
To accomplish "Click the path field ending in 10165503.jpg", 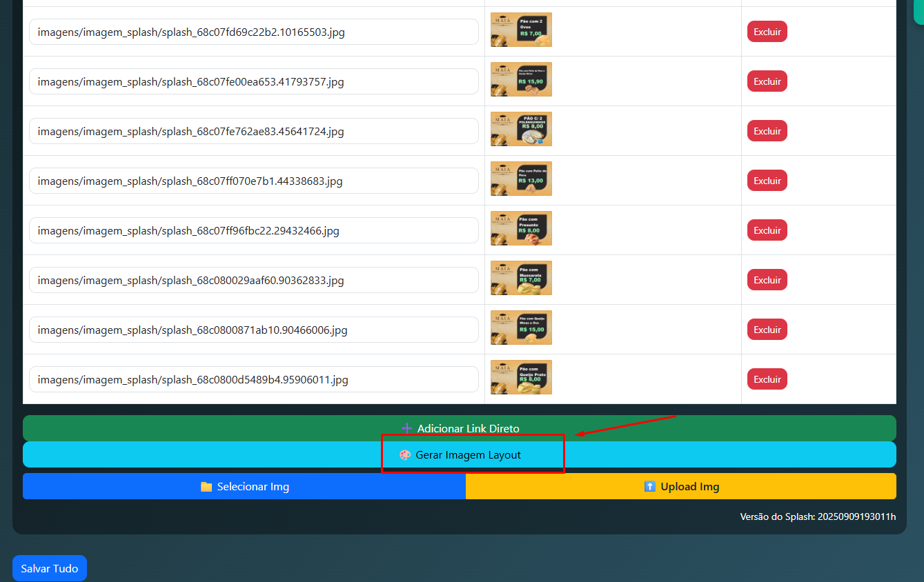I will pyautogui.click(x=253, y=32).
